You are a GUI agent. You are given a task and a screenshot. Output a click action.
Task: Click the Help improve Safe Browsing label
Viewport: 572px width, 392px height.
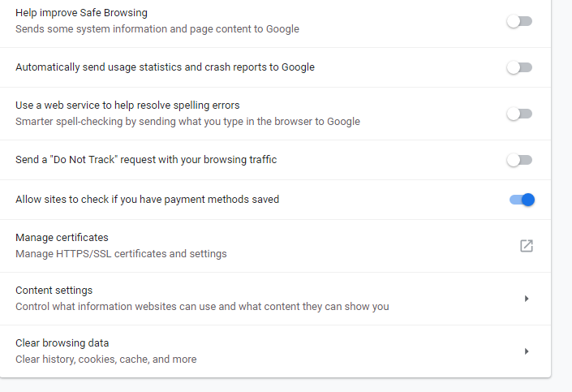[81, 13]
